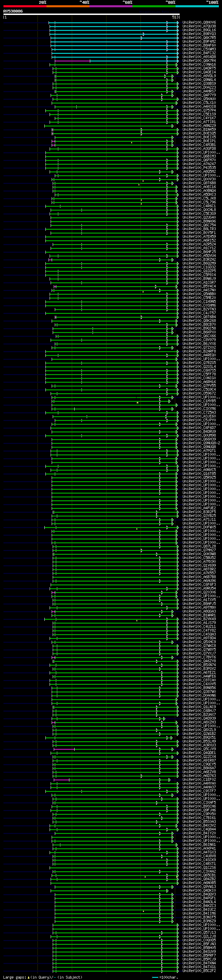Select the UniRef100_A9S4D8 label
The image size is (222, 980).
pyautogui.click(x=199, y=57)
